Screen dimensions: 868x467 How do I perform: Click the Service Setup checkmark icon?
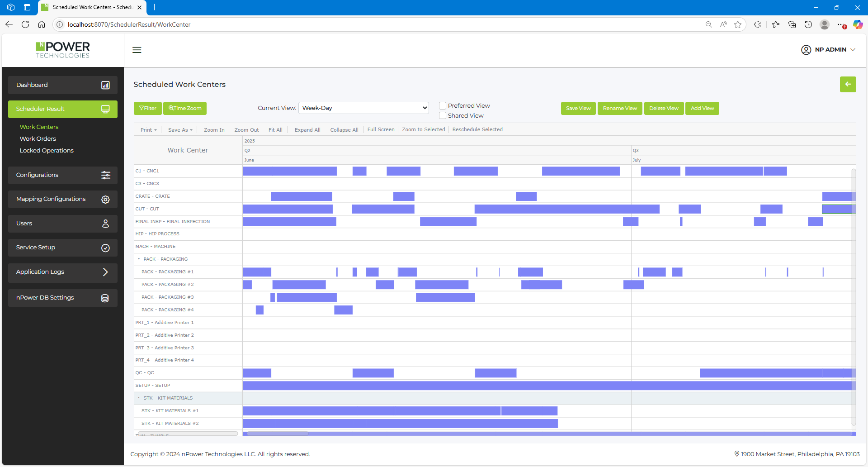pyautogui.click(x=105, y=248)
